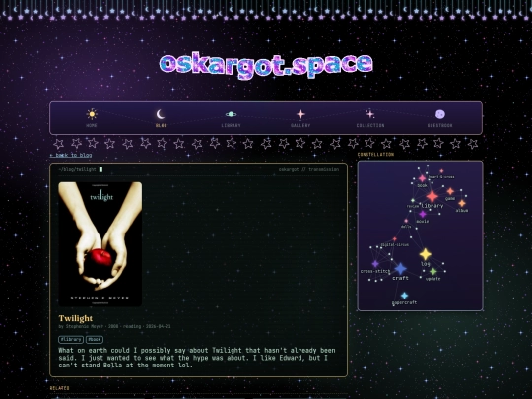532x399 pixels.
Task: Click the orange 'album' star node
Action: (462, 203)
